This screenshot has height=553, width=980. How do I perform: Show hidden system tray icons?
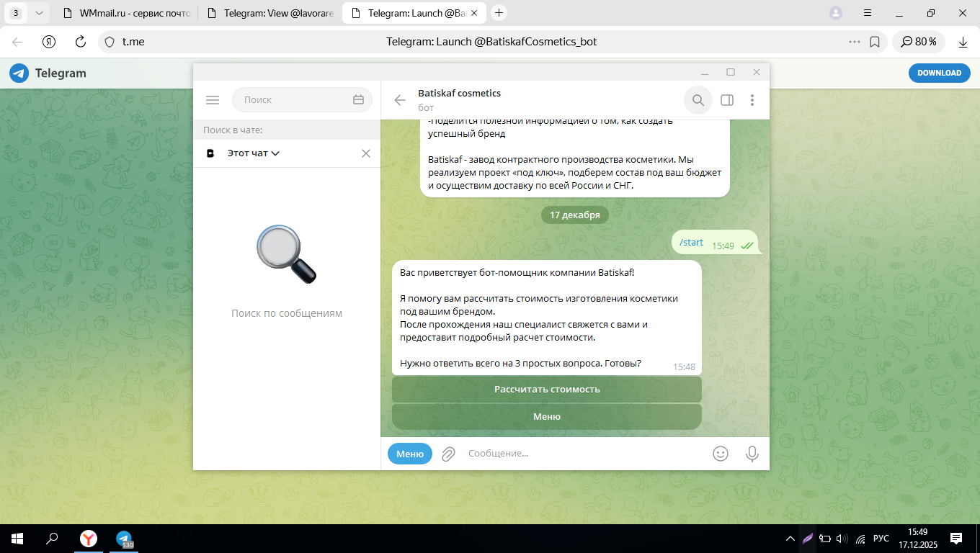click(791, 539)
